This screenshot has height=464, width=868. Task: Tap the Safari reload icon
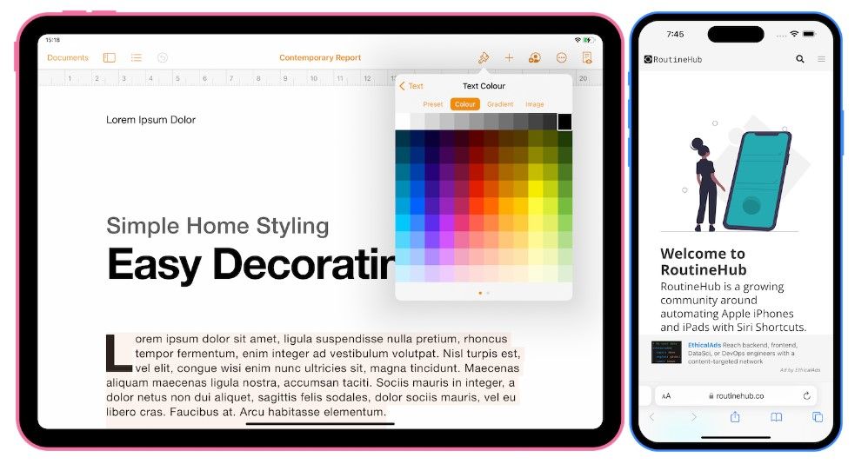click(806, 395)
